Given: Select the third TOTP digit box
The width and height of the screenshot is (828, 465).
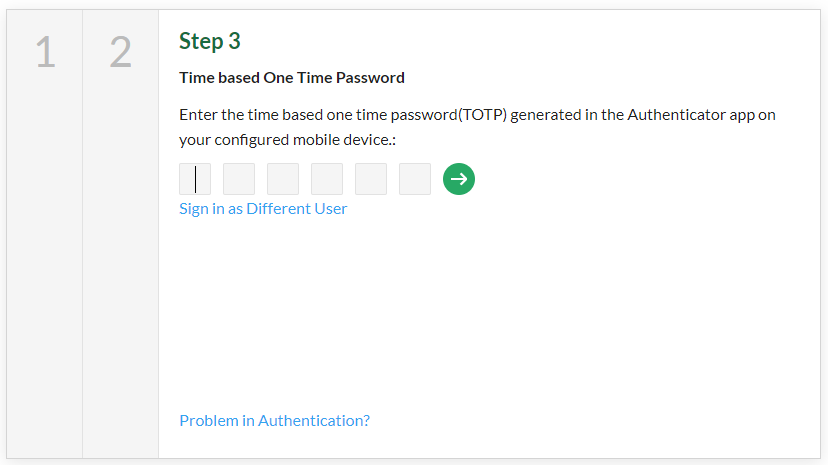Looking at the screenshot, I should [283, 179].
